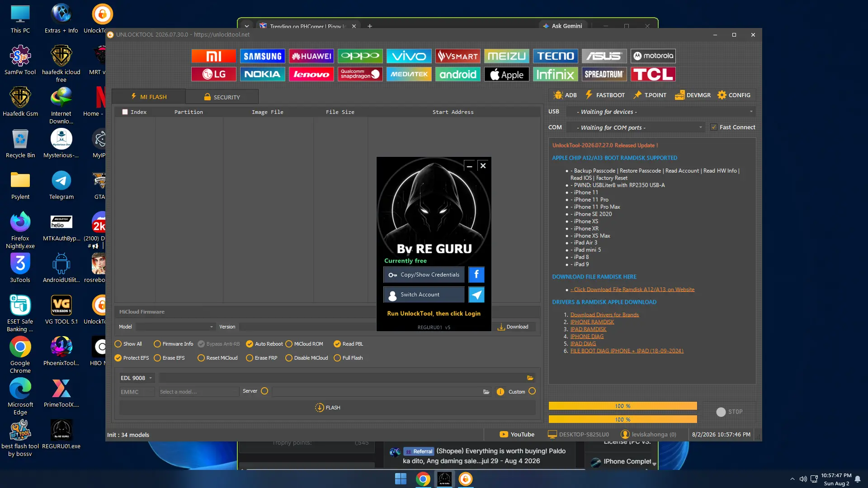Enable the Full Flash option
Screen dimensions: 868x488
point(348,358)
